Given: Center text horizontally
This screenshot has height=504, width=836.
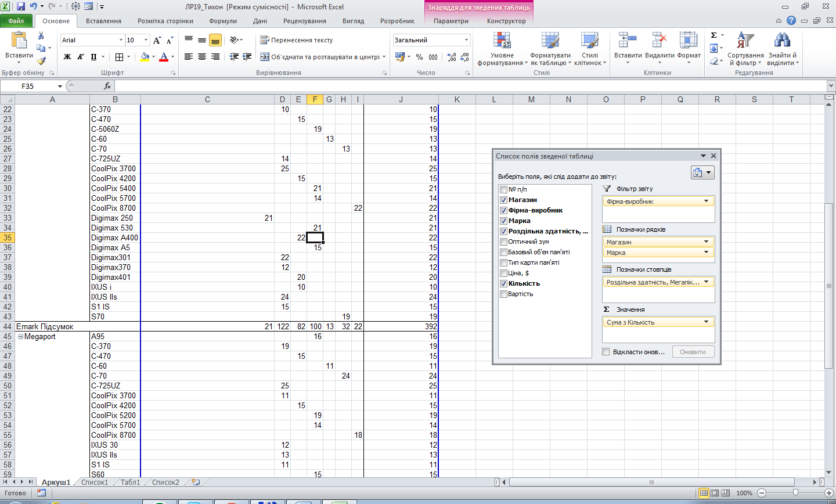Looking at the screenshot, I should pyautogui.click(x=201, y=57).
